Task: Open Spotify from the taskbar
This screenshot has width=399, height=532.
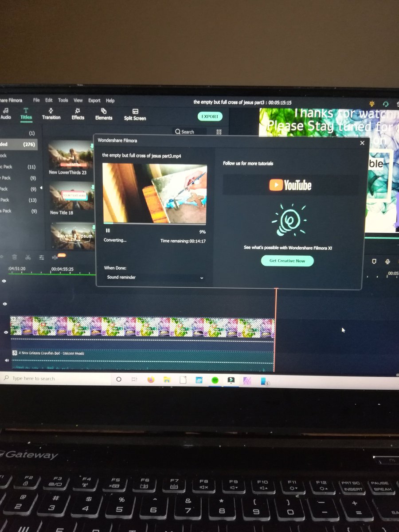Action: (215, 380)
